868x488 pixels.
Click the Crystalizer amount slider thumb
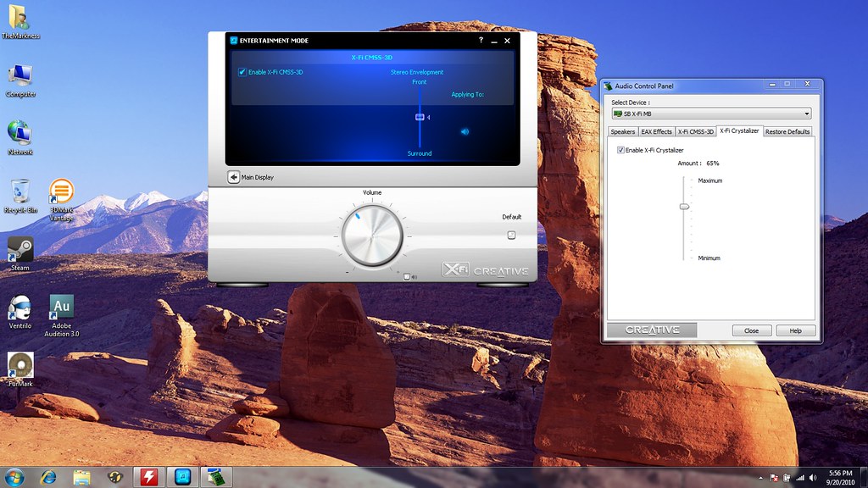point(684,207)
